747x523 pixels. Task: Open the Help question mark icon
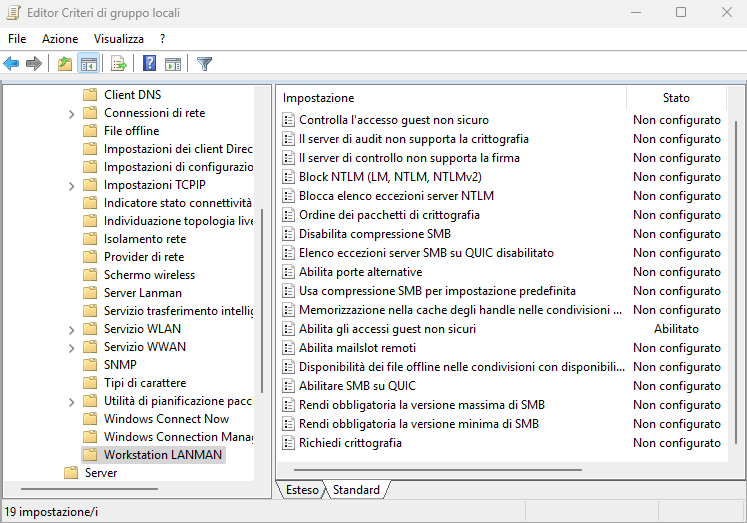(150, 63)
